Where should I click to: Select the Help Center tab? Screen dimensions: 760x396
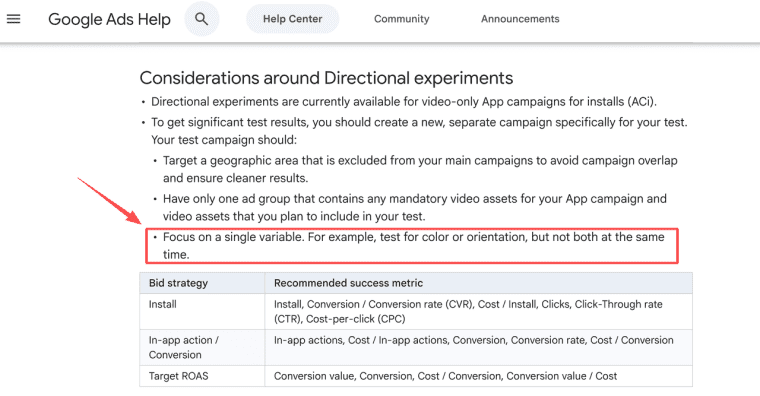click(x=292, y=19)
